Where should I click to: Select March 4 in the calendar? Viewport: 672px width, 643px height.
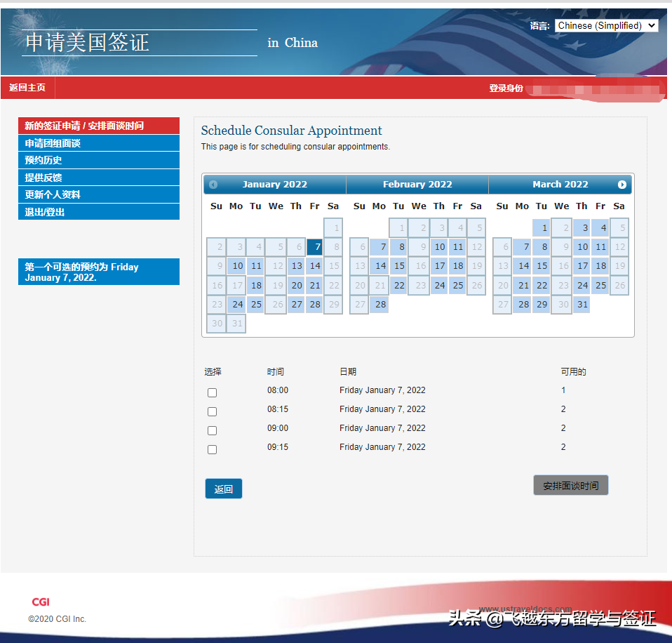[x=600, y=227]
